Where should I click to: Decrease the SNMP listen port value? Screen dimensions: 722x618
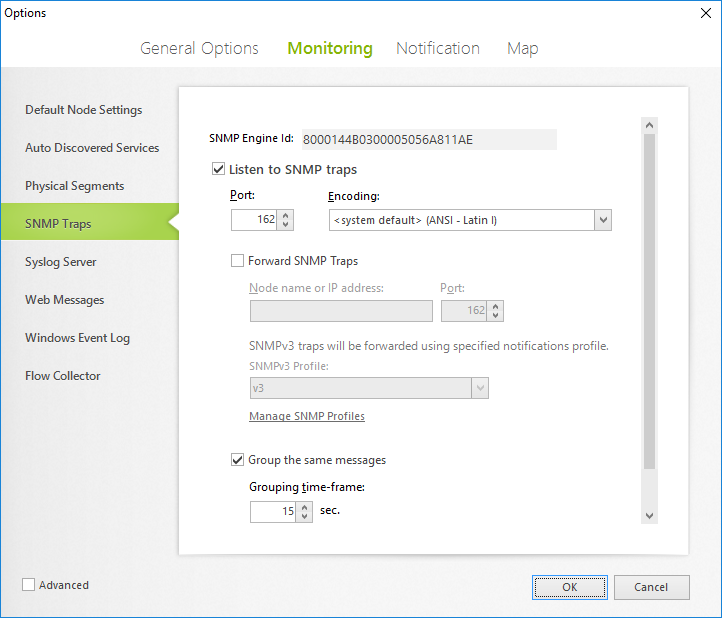(x=285, y=225)
